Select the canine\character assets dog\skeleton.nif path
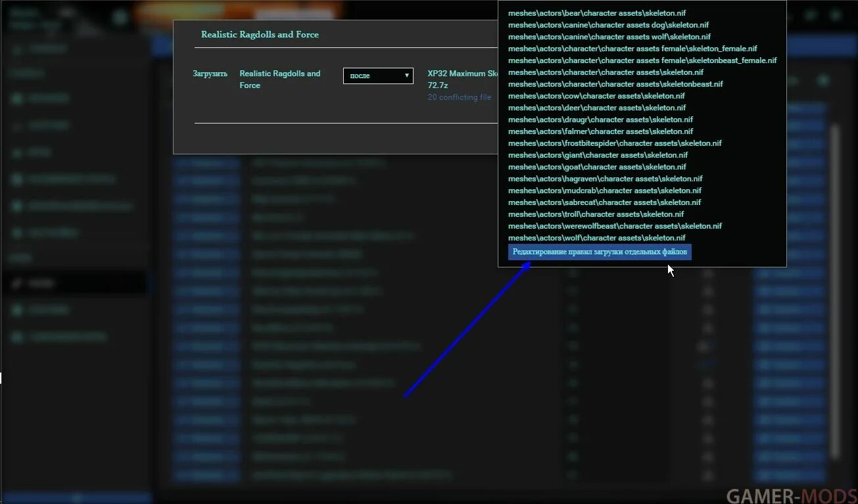The image size is (858, 504). pos(608,25)
